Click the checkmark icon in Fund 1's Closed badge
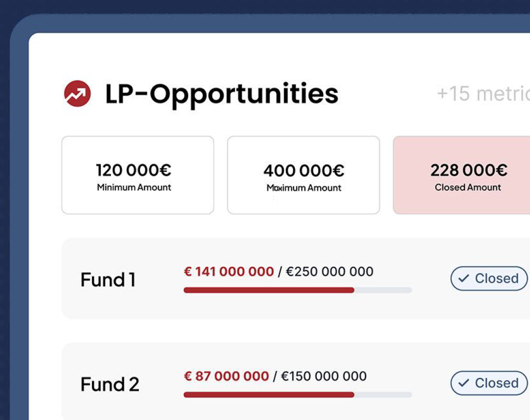The width and height of the screenshot is (530, 420). 463,278
